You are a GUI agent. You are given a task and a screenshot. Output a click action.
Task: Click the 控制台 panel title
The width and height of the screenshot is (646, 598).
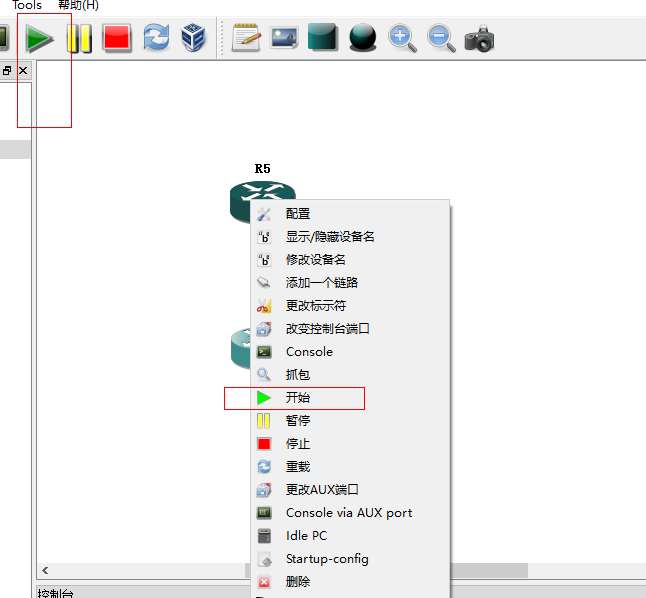tap(56, 593)
